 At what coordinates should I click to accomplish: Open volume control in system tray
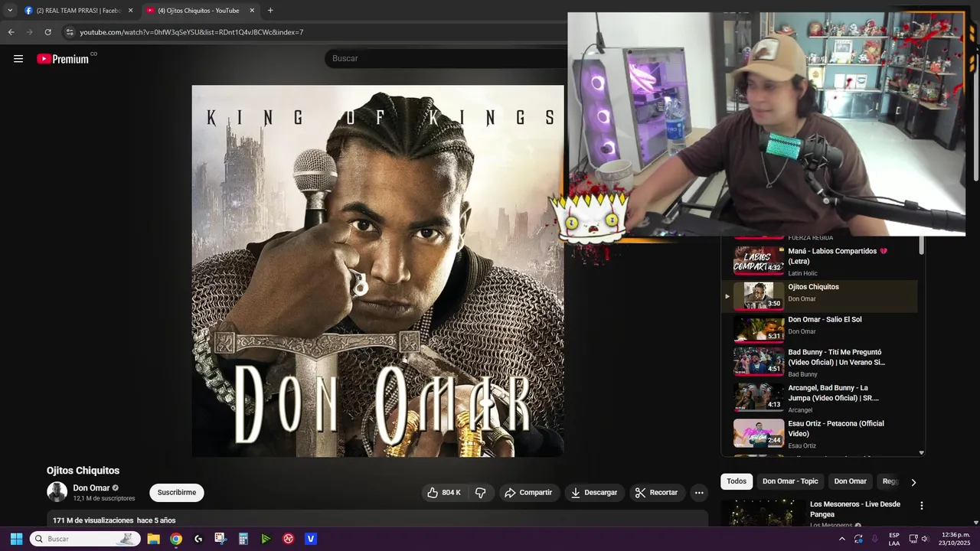coord(925,539)
